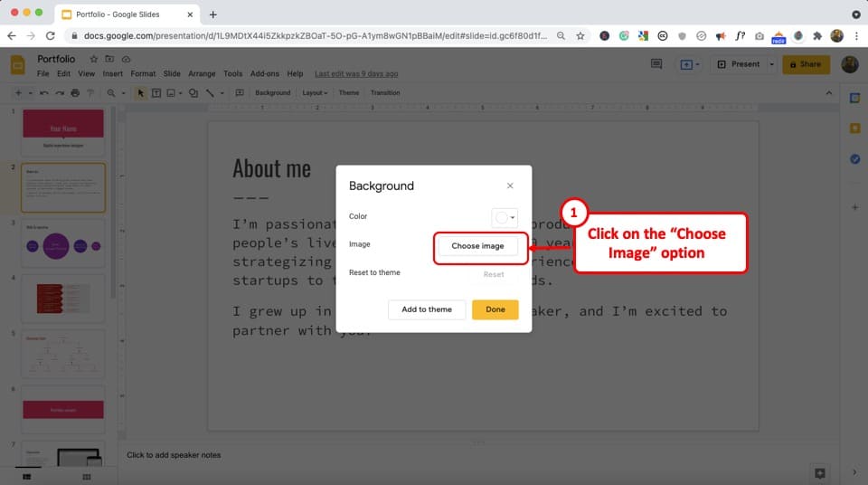Select the cursor Select tool

point(141,93)
